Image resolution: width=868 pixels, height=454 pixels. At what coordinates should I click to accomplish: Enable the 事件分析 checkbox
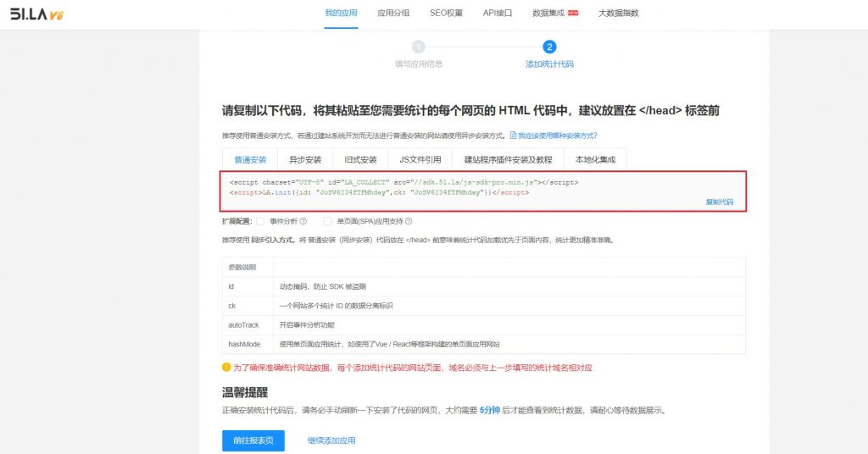260,221
